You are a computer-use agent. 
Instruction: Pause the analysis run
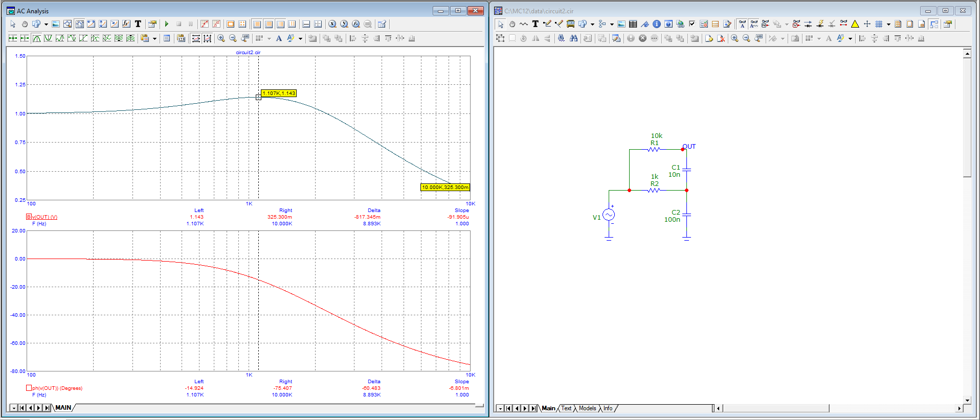(190, 24)
